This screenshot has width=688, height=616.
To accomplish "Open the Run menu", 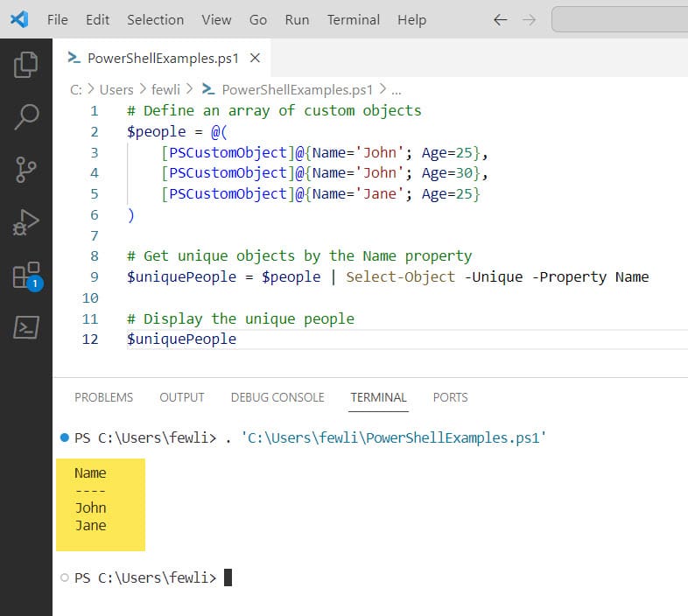I will pos(297,20).
